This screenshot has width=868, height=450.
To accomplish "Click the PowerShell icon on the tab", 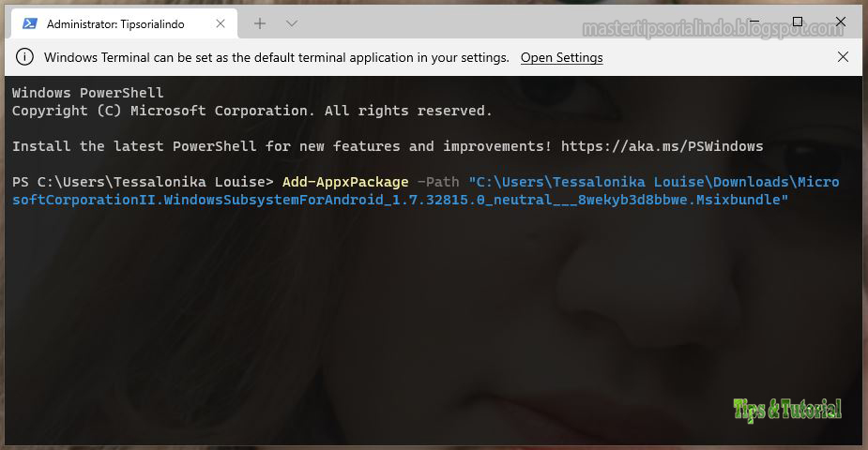I will (x=30, y=23).
